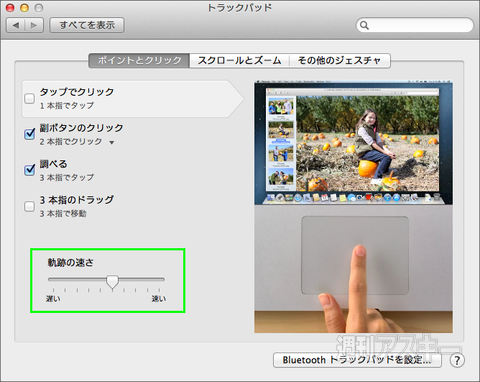This screenshot has width=480, height=382.
Task: Go back with the left arrow button
Action: pyautogui.click(x=16, y=25)
